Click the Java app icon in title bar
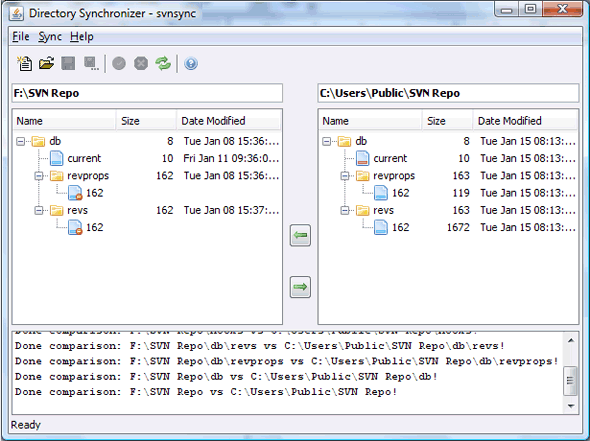The height and width of the screenshot is (441, 590). tap(17, 14)
